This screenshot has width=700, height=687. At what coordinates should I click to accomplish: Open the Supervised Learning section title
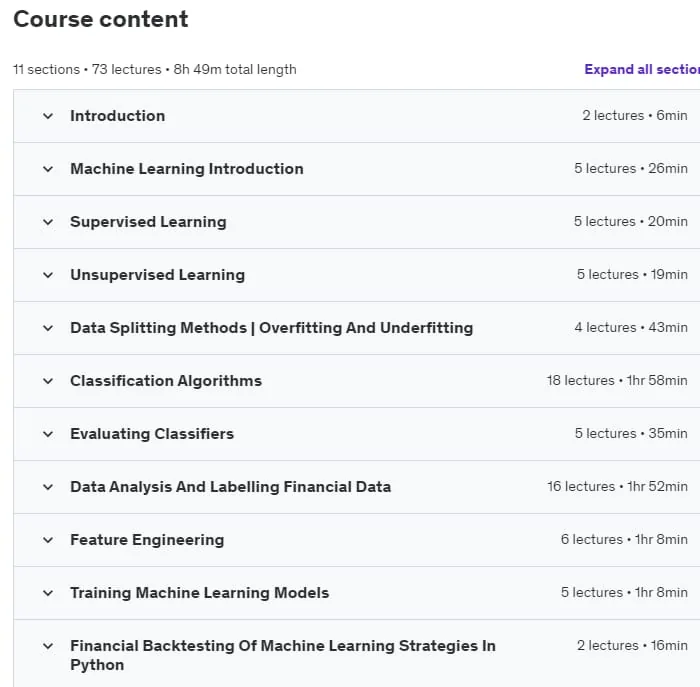[x=148, y=222]
